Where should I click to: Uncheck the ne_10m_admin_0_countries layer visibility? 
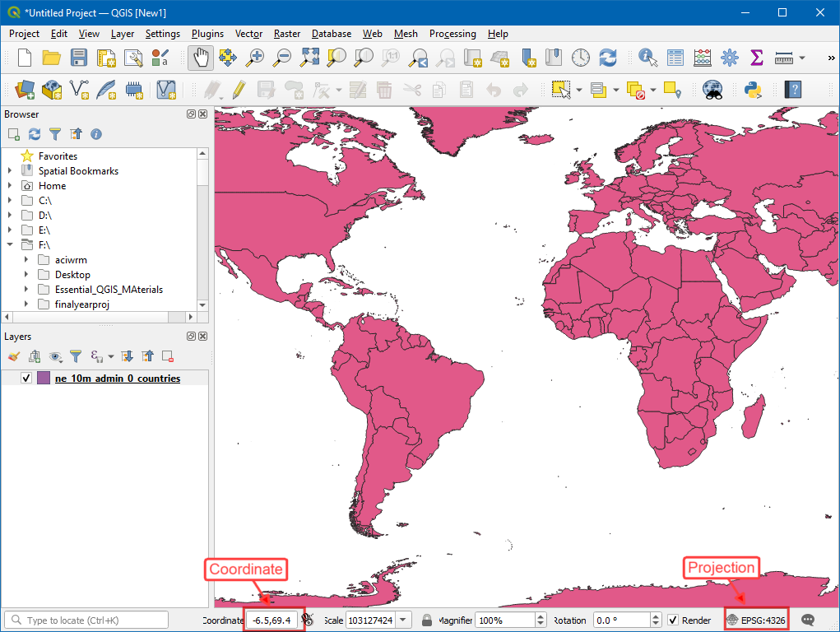pos(26,379)
